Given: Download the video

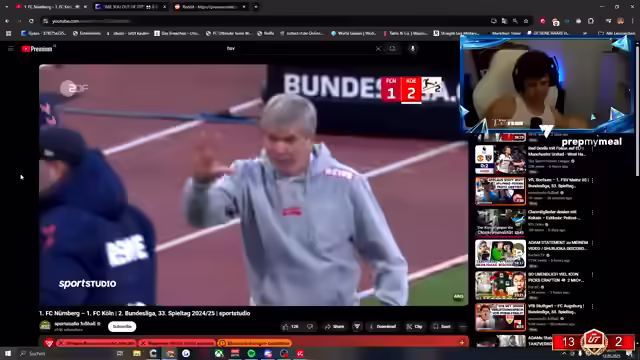Looking at the screenshot, I should tap(382, 327).
